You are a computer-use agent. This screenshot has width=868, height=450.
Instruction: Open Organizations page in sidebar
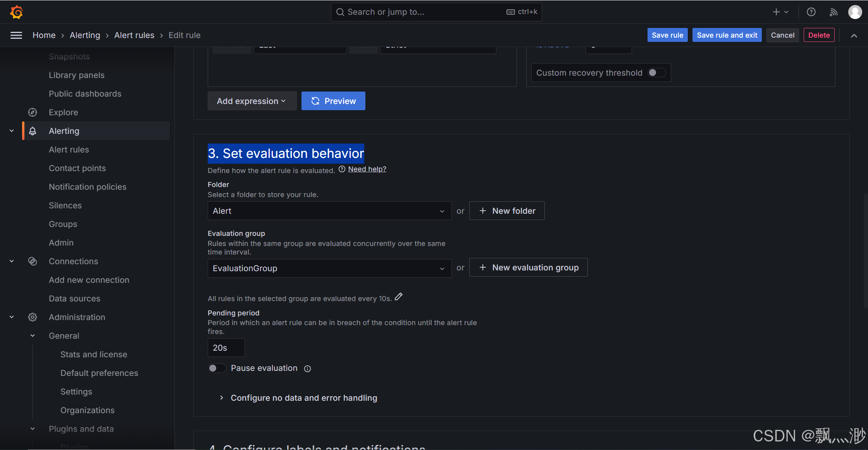88,410
